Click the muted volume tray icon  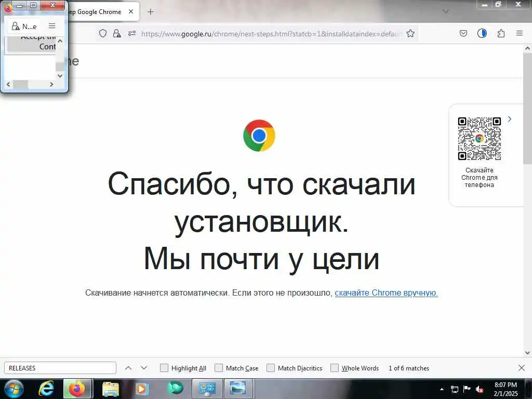point(480,389)
